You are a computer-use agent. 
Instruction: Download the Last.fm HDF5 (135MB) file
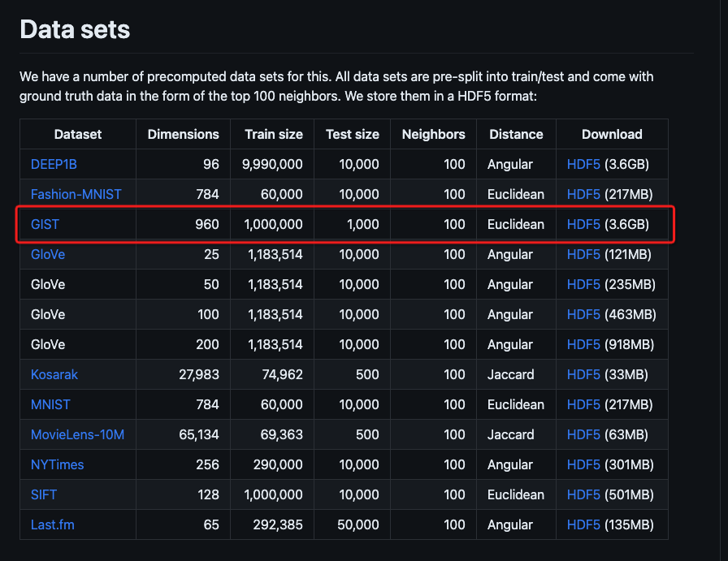[583, 524]
